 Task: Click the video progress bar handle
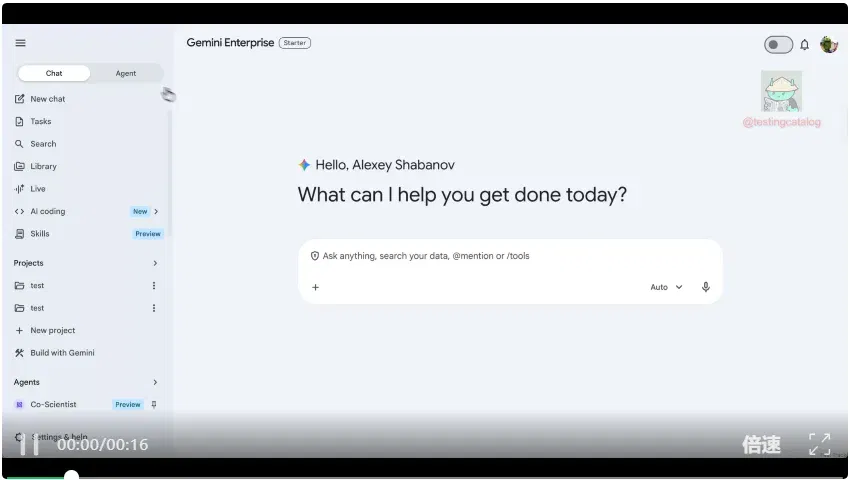click(x=71, y=476)
